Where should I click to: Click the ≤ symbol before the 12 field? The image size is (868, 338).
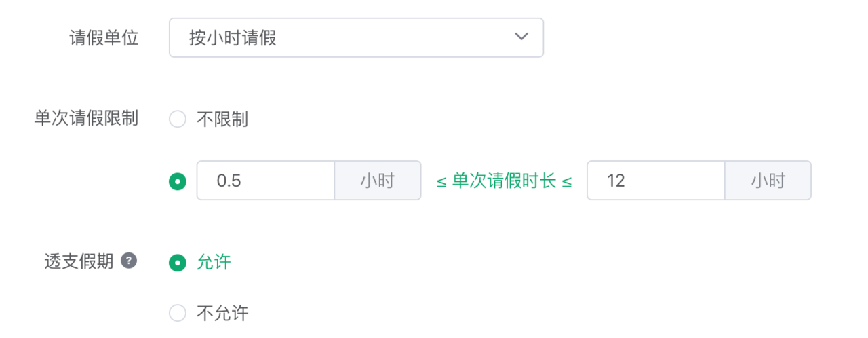566,182
